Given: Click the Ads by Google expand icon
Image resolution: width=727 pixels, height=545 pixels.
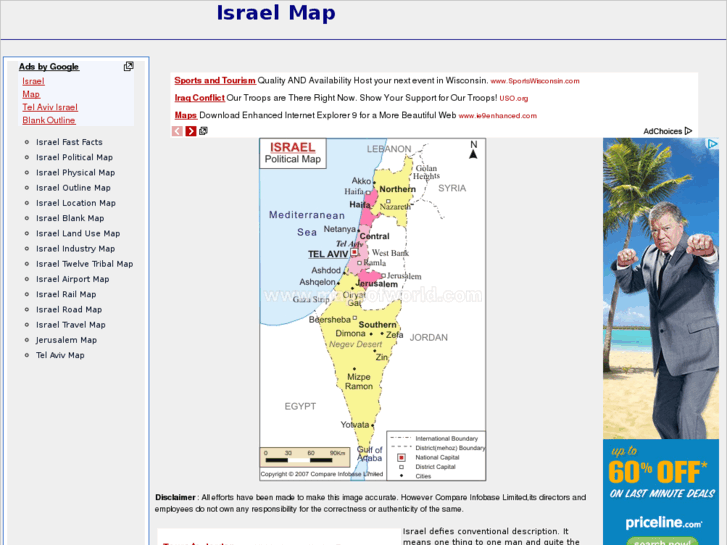Looking at the screenshot, I should pos(128,66).
